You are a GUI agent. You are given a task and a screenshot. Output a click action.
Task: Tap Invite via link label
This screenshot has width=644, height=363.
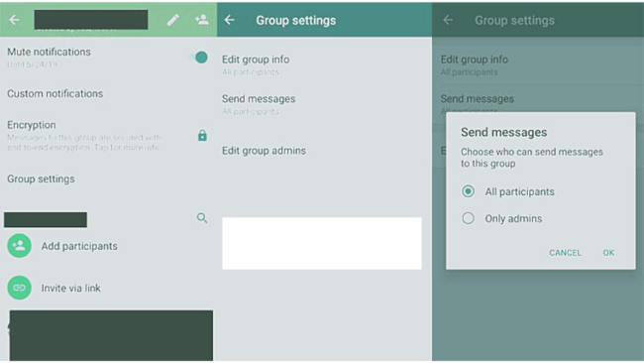[x=70, y=289]
